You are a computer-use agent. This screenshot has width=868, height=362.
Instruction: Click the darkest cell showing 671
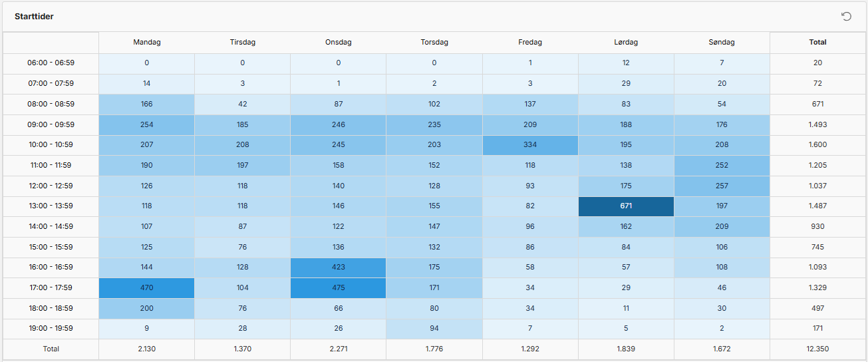tap(626, 206)
